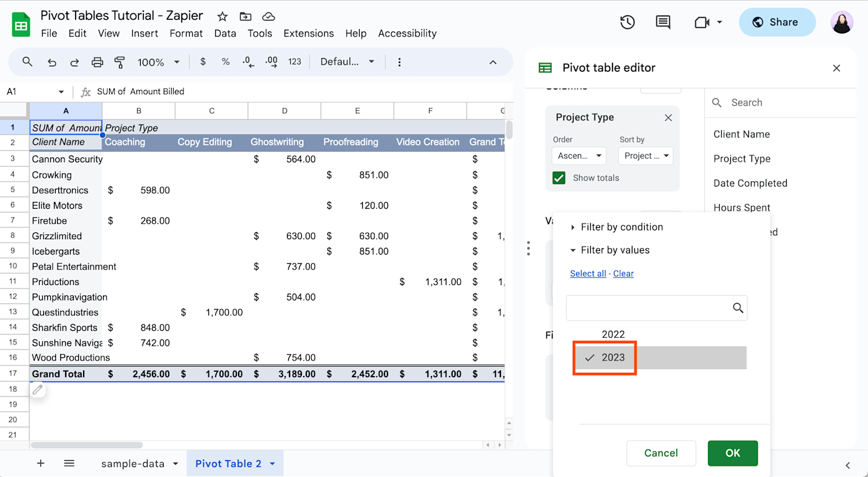Open the Format menu
Image resolution: width=868 pixels, height=477 pixels.
(x=186, y=33)
